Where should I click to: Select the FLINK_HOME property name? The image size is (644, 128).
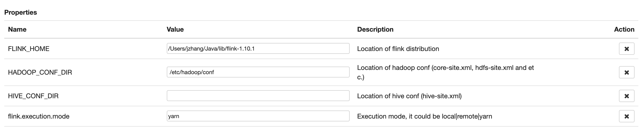pyautogui.click(x=29, y=49)
